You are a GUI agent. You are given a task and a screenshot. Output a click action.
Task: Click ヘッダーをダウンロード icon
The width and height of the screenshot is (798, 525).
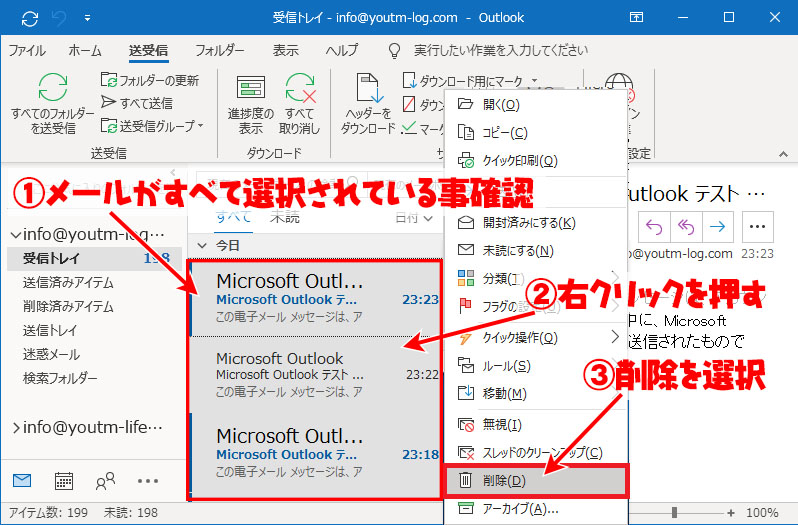(x=369, y=89)
